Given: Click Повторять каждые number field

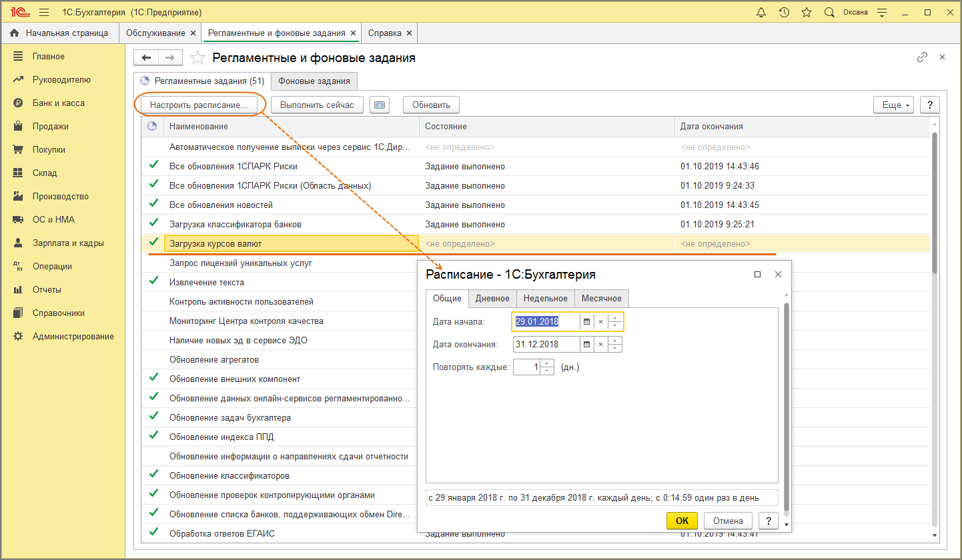Looking at the screenshot, I should pyautogui.click(x=527, y=367).
